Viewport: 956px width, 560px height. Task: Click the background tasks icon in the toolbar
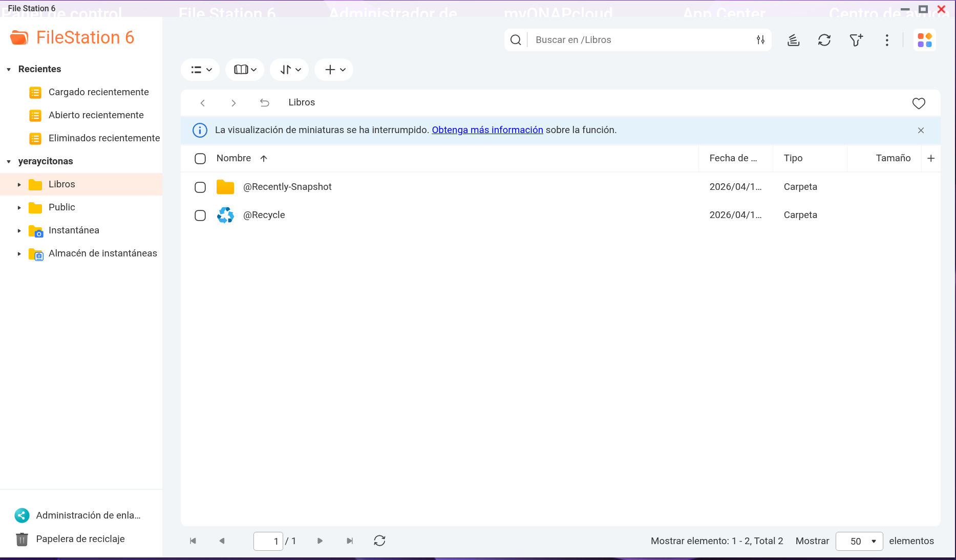pyautogui.click(x=793, y=40)
